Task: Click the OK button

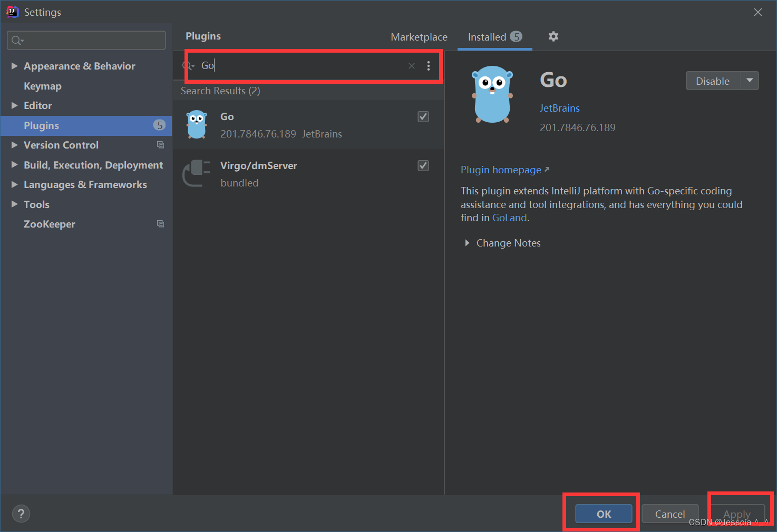Action: pos(604,514)
